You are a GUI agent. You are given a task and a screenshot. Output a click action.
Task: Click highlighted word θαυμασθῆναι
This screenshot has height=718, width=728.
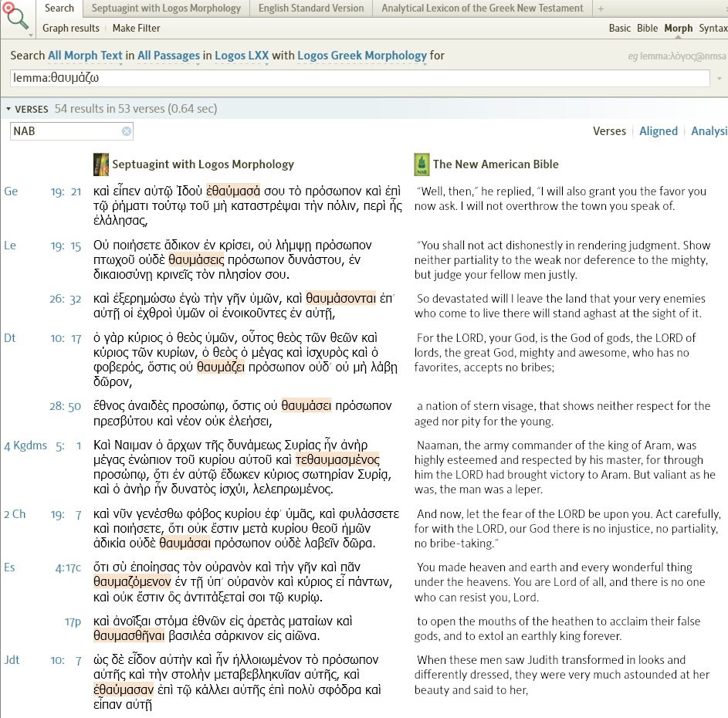click(x=129, y=636)
